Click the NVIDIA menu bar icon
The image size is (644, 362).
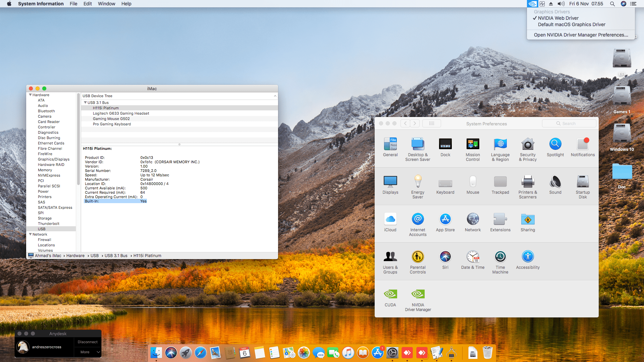click(x=532, y=4)
